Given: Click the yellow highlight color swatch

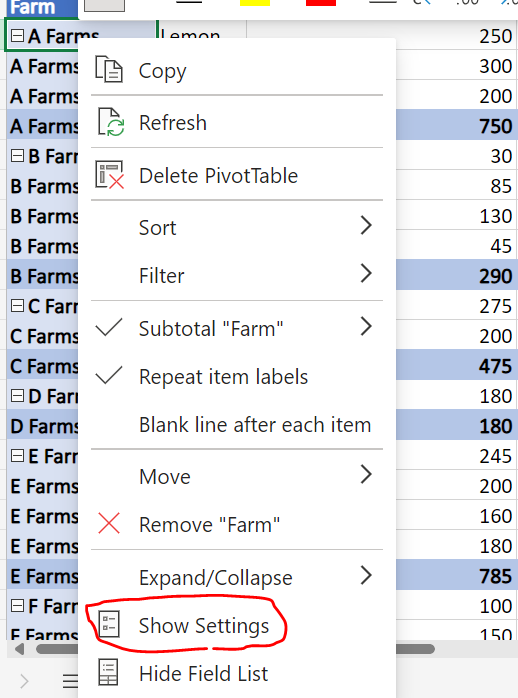Looking at the screenshot, I should [x=255, y=3].
